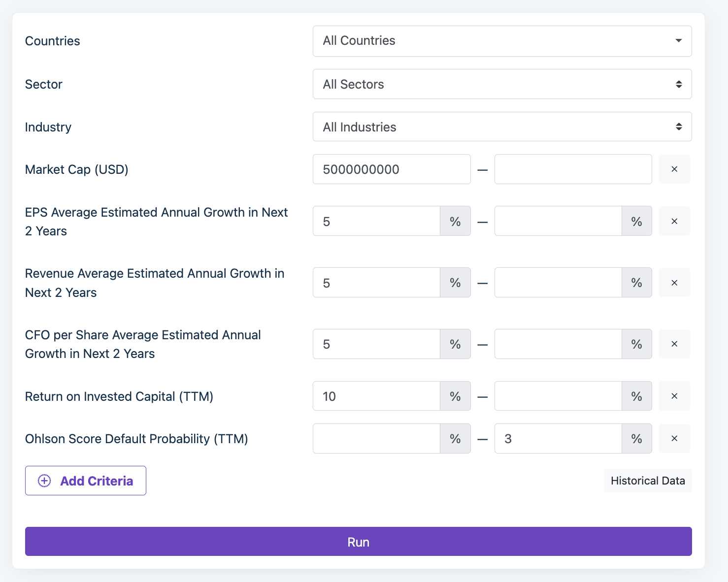
Task: Click the Revenue growth maximum input
Action: tap(558, 283)
